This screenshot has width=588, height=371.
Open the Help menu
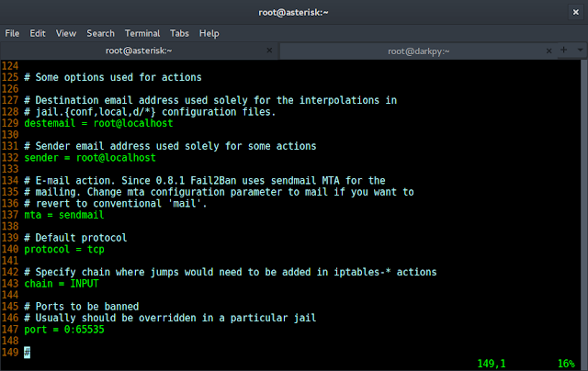[209, 33]
